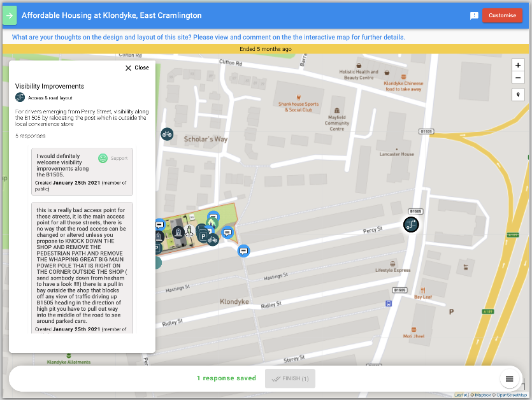Open the person pin marker on the site
532x400 pixels.
(x=189, y=231)
